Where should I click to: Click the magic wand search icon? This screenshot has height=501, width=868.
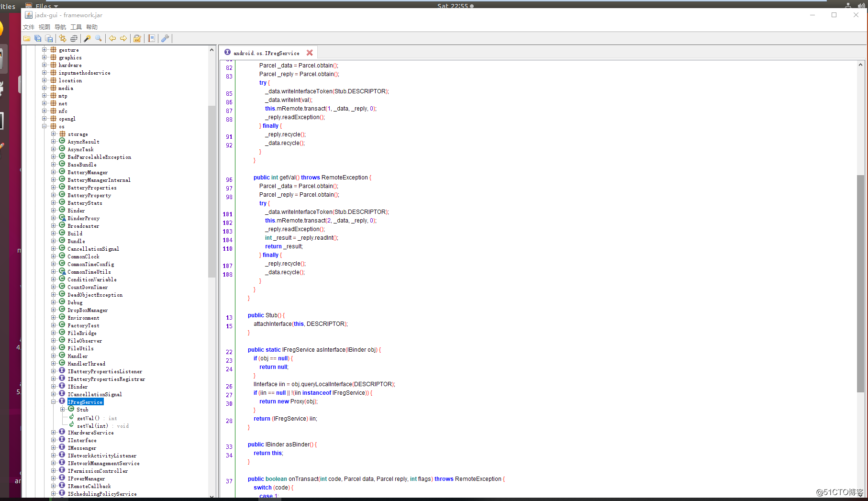(x=88, y=38)
